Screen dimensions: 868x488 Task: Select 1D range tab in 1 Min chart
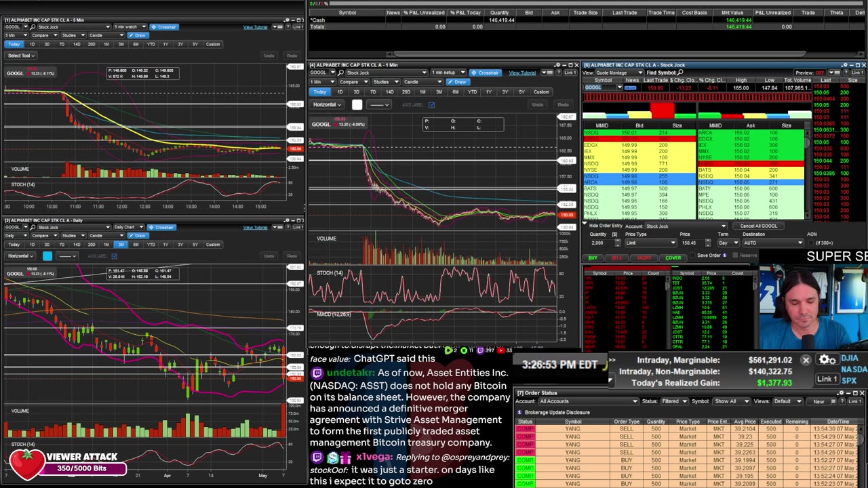pyautogui.click(x=340, y=92)
